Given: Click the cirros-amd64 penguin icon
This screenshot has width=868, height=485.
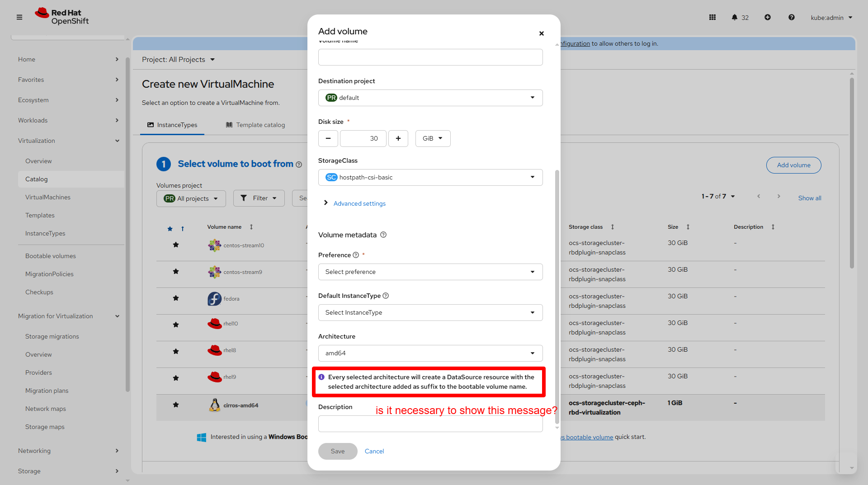Looking at the screenshot, I should 214,405.
